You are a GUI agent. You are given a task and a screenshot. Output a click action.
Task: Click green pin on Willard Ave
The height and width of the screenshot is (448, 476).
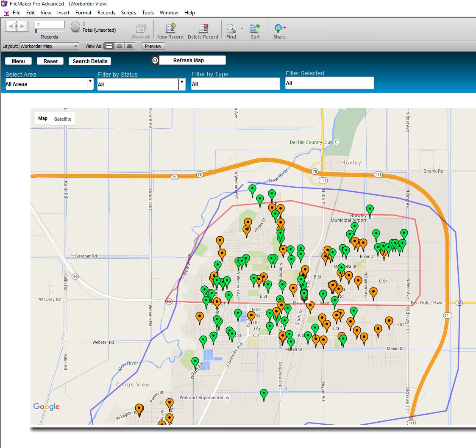coord(195,363)
